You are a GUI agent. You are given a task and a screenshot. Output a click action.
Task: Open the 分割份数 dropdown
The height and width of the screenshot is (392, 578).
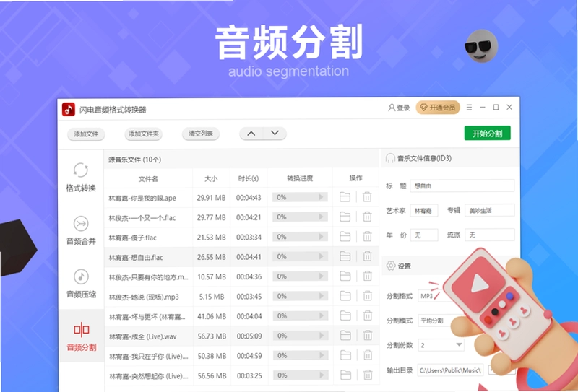441,345
